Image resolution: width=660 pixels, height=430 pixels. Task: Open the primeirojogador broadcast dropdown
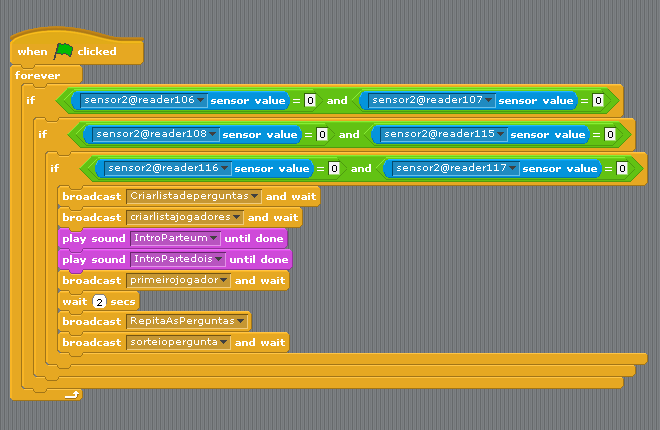tap(225, 280)
